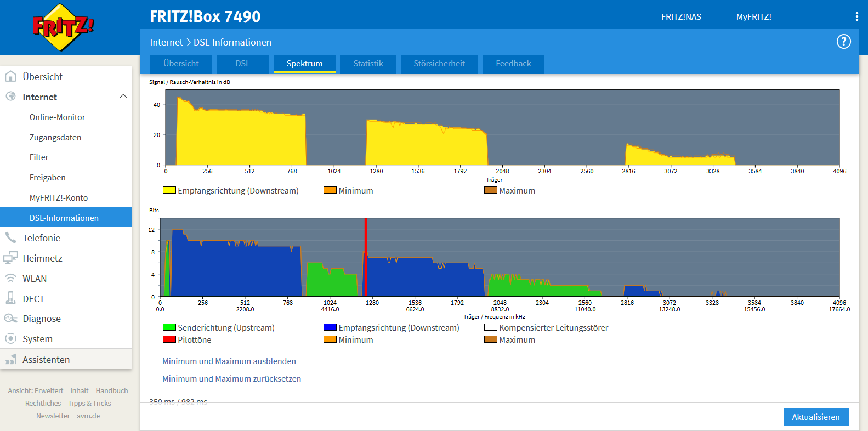Click Ansicht: Erweitert footer link

[36, 390]
